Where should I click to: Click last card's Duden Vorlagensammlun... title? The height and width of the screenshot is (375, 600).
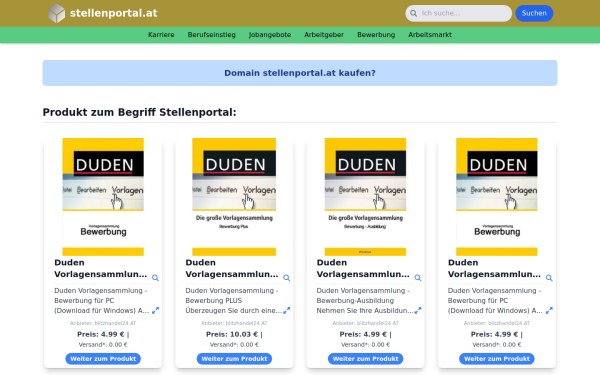coord(494,268)
